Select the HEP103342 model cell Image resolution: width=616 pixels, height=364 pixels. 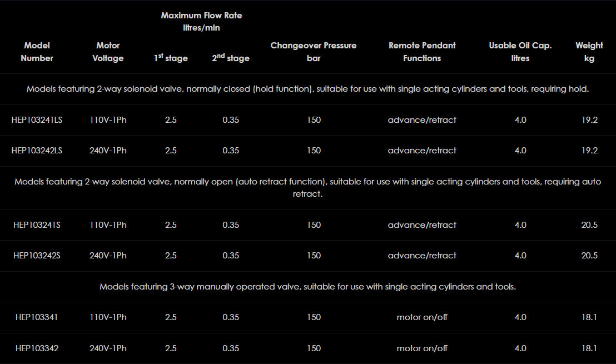tap(37, 348)
